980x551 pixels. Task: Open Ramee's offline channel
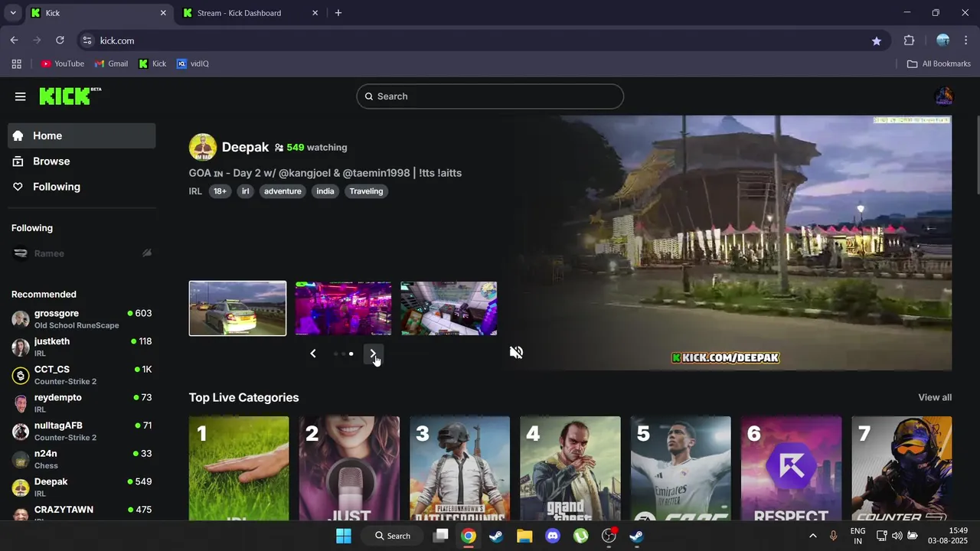pyautogui.click(x=82, y=253)
